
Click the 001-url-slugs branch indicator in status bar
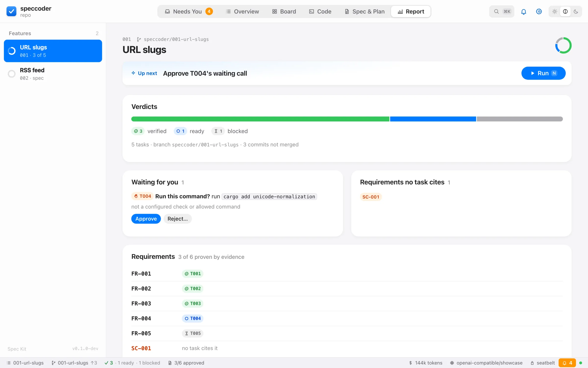point(74,363)
